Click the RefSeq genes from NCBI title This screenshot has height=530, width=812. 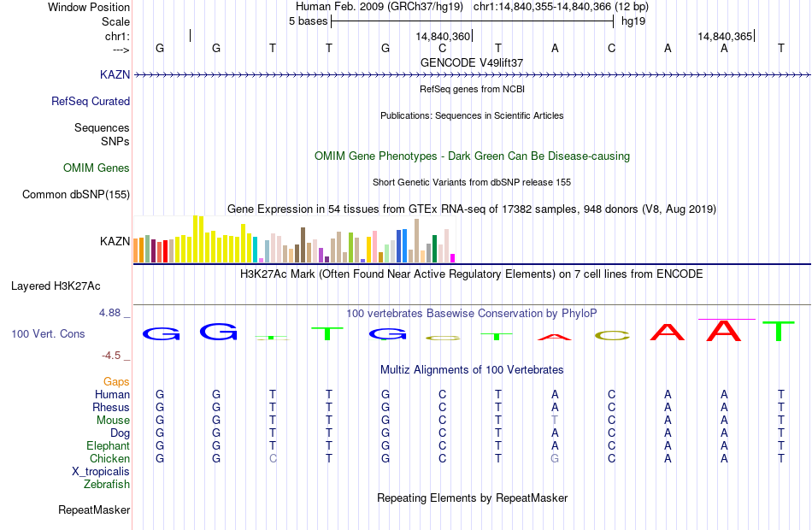(472, 89)
